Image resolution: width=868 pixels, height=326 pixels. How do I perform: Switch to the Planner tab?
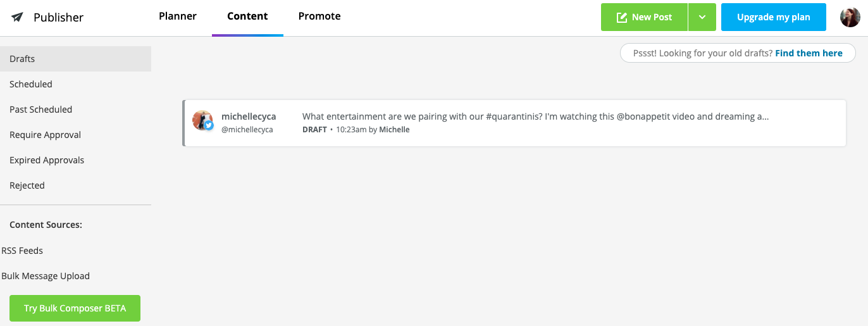[x=178, y=16]
